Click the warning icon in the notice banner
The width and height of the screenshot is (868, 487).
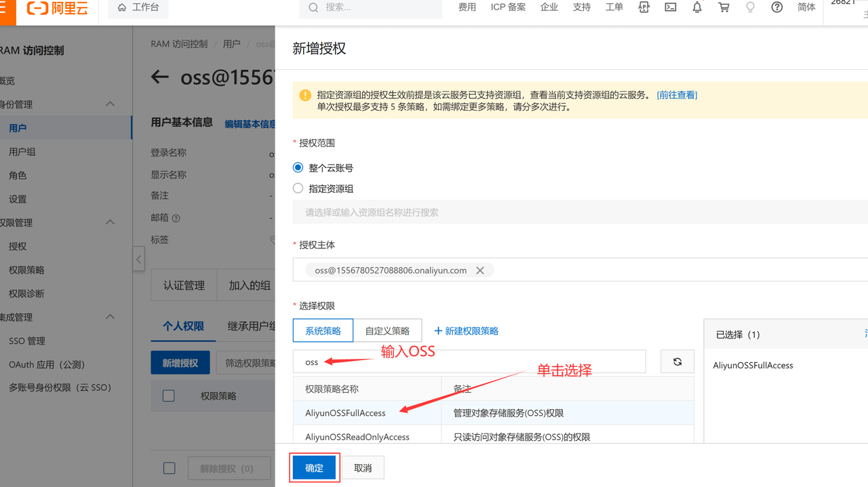tap(305, 95)
